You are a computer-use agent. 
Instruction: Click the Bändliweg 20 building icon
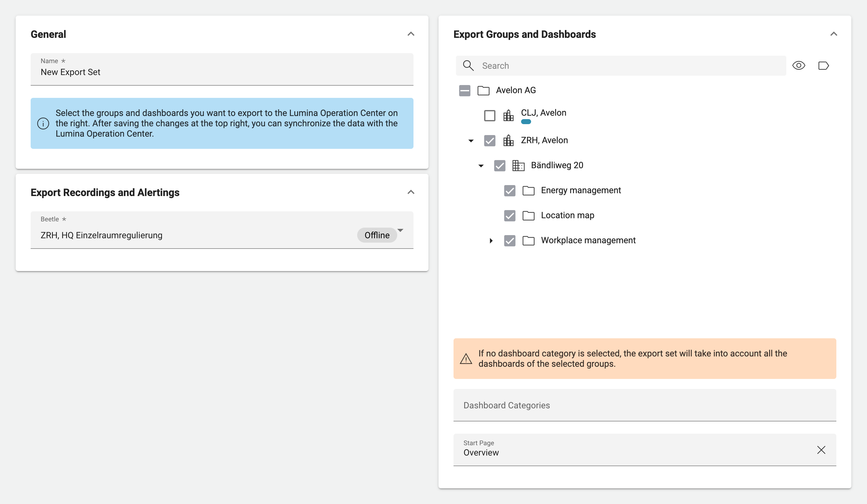tap(518, 165)
